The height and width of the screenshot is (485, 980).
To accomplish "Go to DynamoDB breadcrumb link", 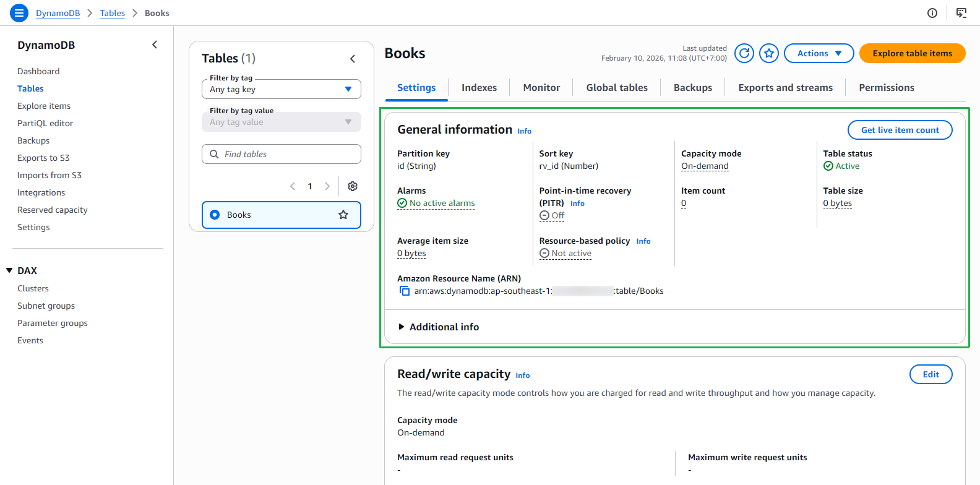I will click(x=58, y=13).
